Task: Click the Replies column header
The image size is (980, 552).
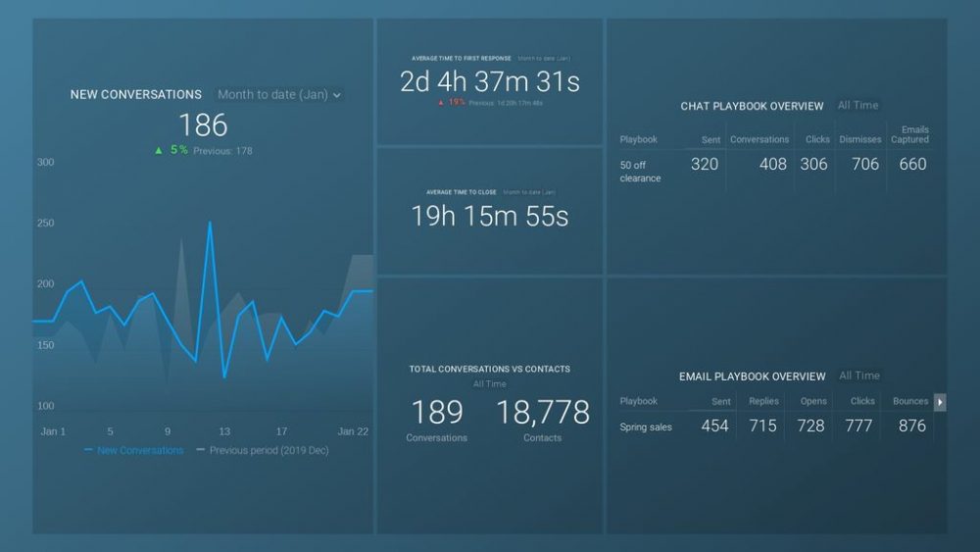Action: [x=763, y=401]
